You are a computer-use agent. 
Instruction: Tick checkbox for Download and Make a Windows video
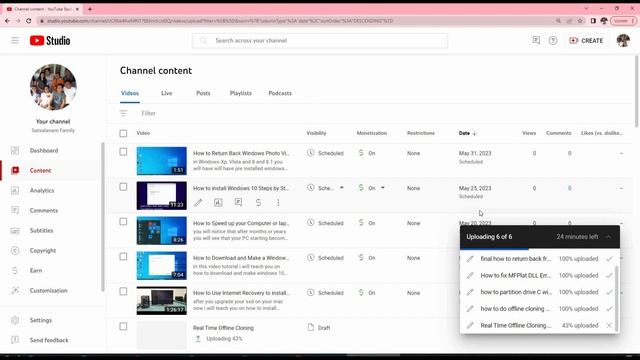[123, 257]
